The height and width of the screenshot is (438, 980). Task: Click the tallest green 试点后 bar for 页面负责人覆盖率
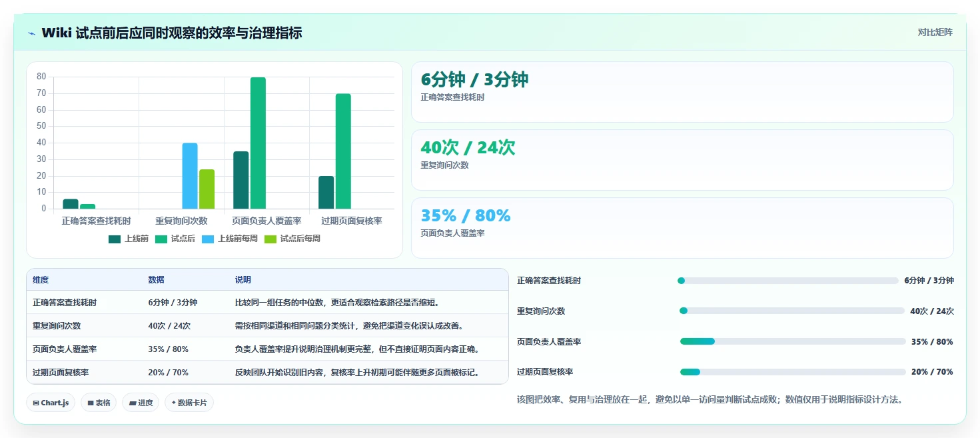258,143
